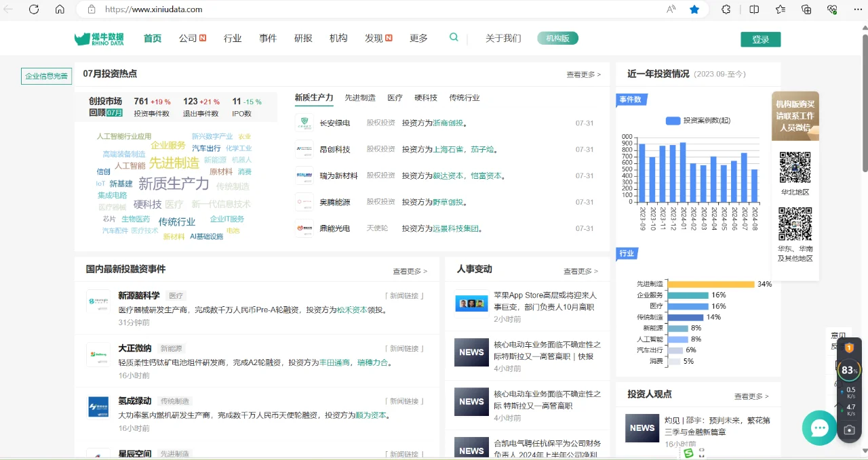
Task: Click the browser home icon
Action: tap(60, 9)
